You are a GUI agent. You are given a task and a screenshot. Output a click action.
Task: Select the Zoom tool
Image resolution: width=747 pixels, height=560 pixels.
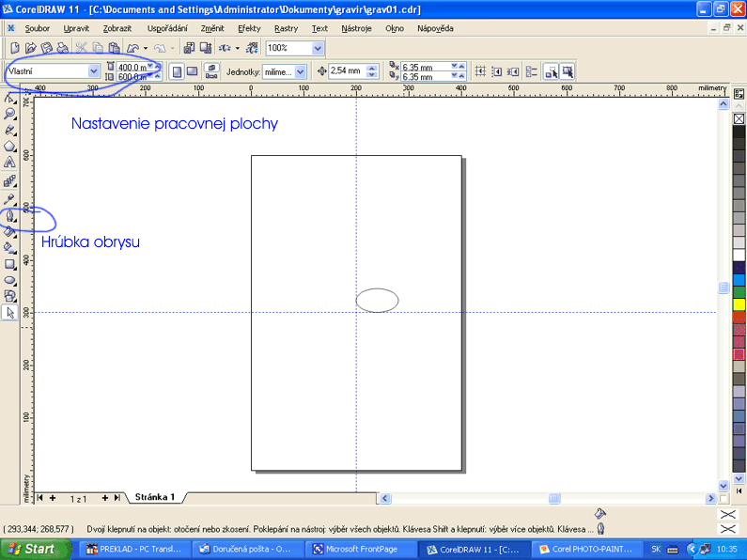pos(9,114)
